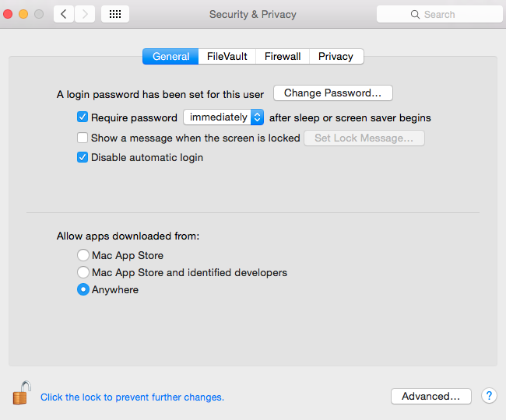Click the Security & Privacy window title
506x420 pixels.
click(253, 15)
